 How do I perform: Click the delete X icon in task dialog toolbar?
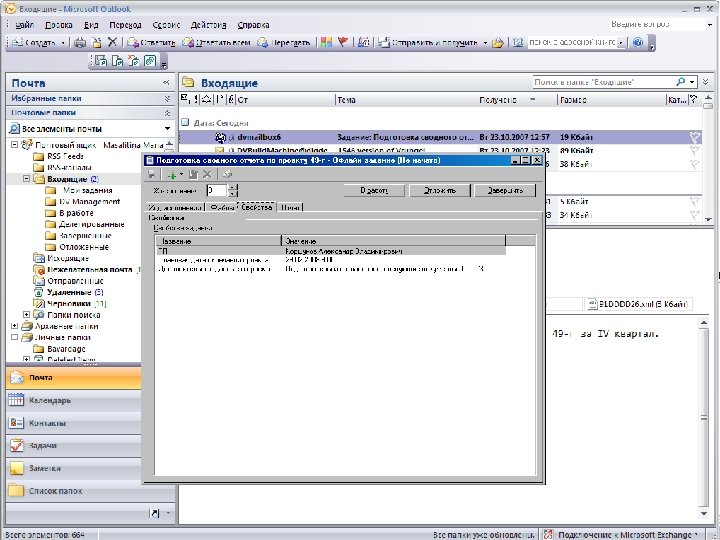pos(207,174)
